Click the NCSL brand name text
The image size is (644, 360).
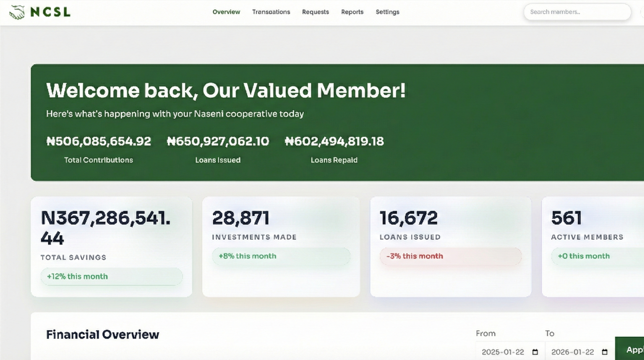coord(50,12)
